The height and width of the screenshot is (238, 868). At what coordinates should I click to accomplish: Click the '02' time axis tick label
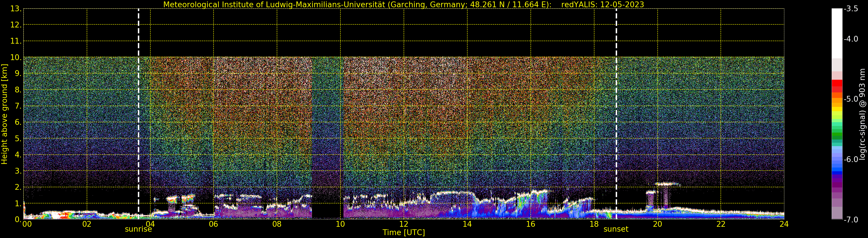[x=87, y=224]
